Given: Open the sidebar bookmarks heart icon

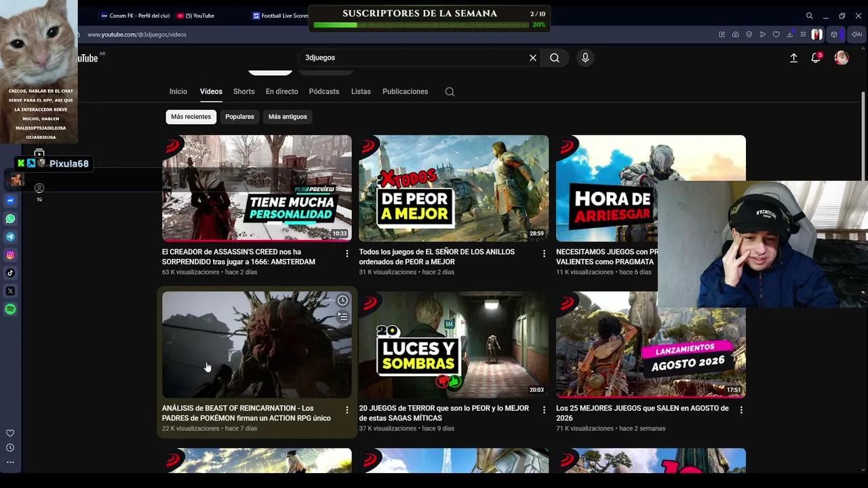Looking at the screenshot, I should tap(10, 433).
